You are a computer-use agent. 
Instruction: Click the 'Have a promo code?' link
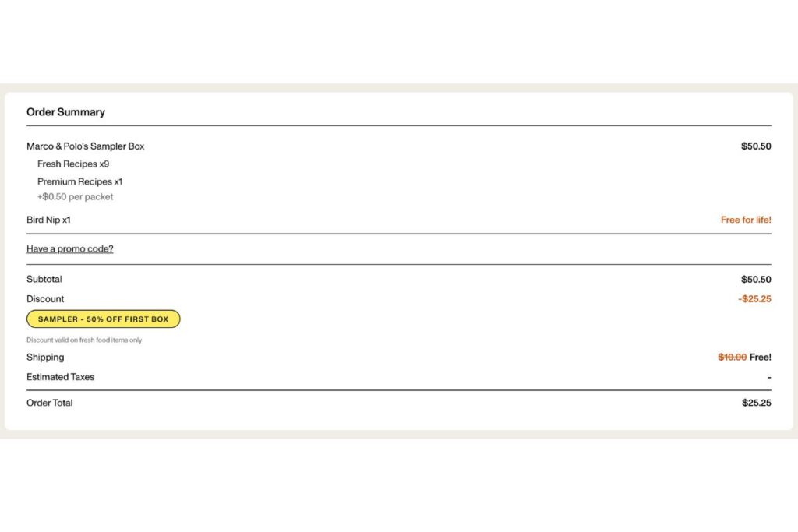[x=69, y=249]
